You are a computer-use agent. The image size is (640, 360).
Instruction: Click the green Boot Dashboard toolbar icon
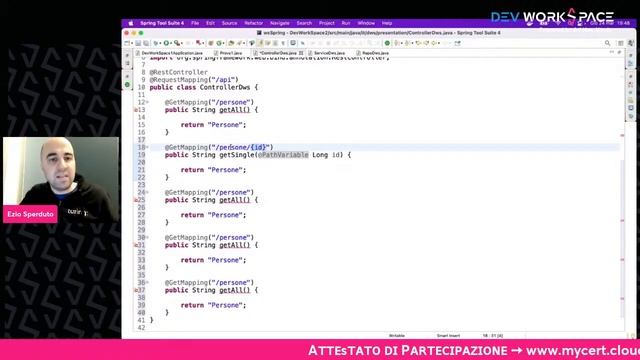(x=387, y=43)
